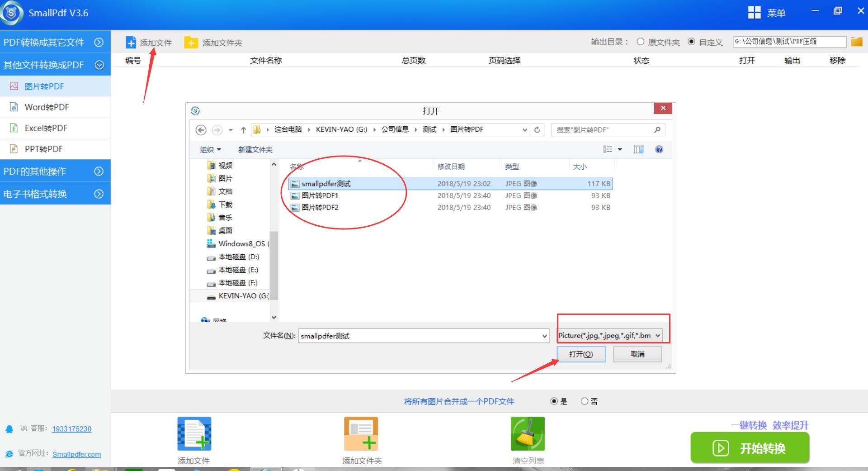Click the SmallPdf logo icon

tap(12, 13)
